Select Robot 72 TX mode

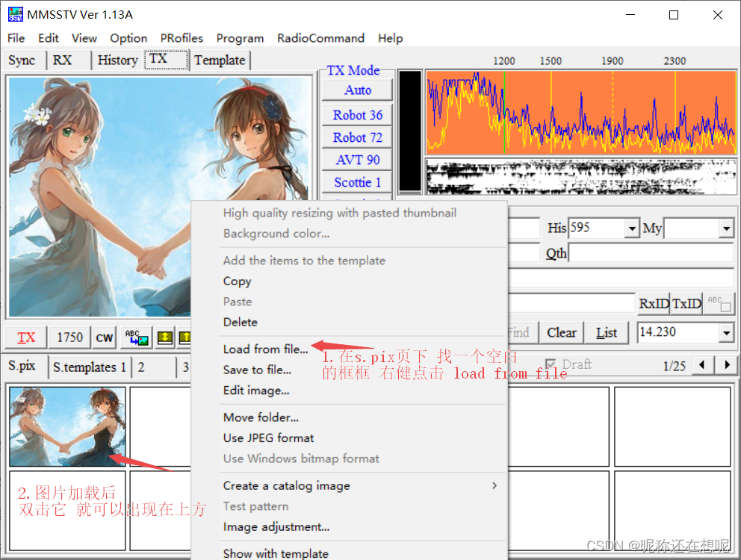pos(358,137)
